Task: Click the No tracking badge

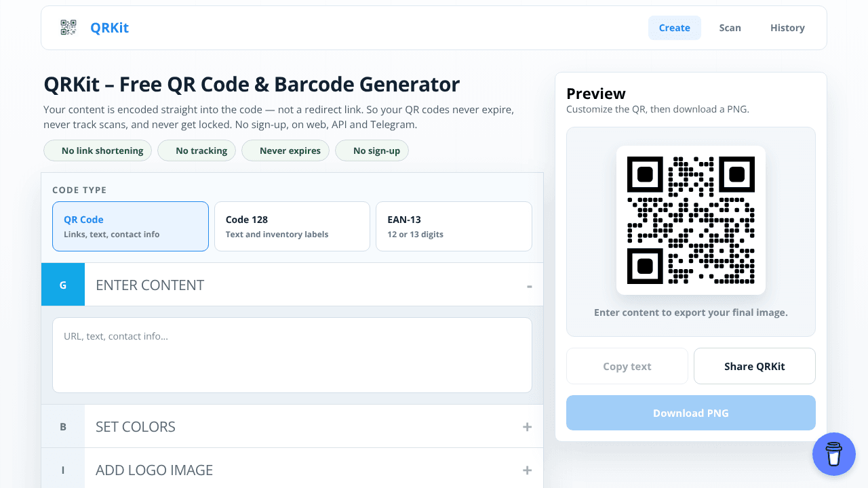Action: (197, 150)
